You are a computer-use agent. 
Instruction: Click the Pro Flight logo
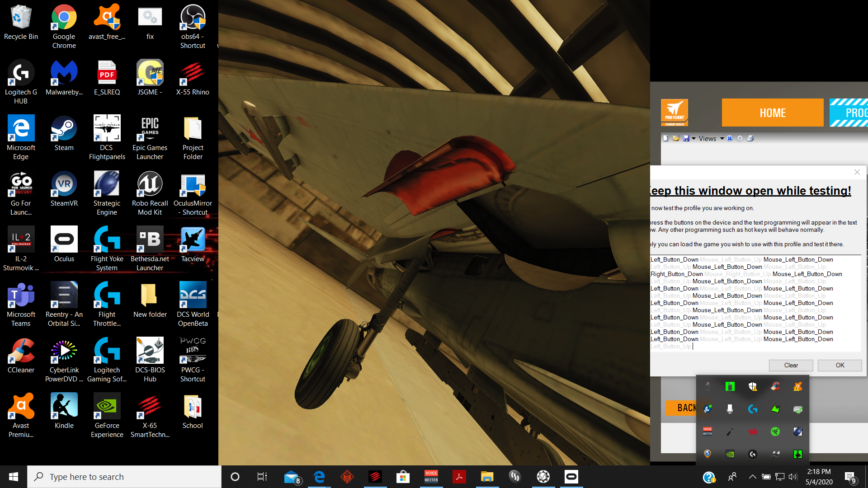point(675,113)
